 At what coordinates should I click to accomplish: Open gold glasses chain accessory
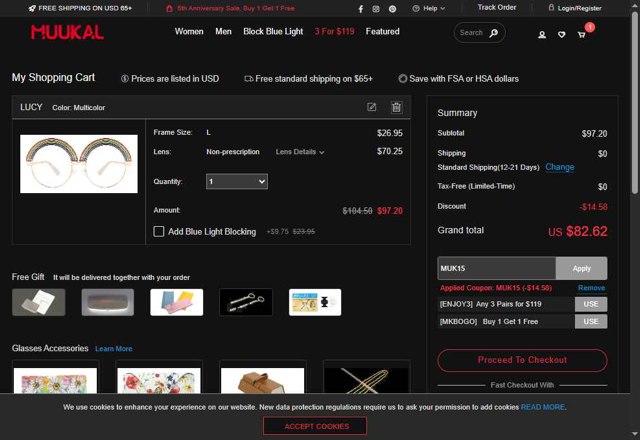pos(366,380)
